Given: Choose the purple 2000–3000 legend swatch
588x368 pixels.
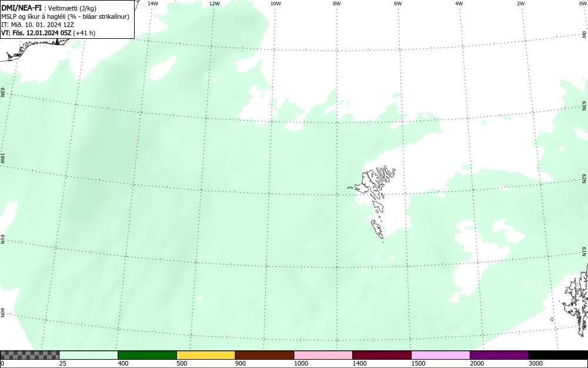Looking at the screenshot, I should pyautogui.click(x=499, y=355).
